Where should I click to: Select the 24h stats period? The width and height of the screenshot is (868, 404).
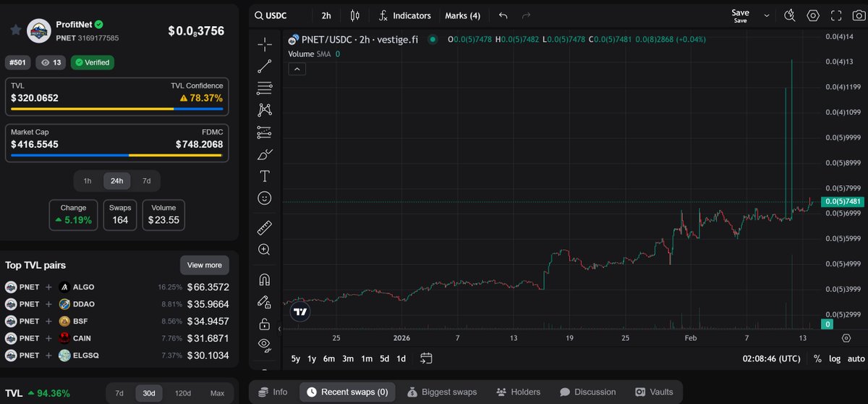(117, 180)
